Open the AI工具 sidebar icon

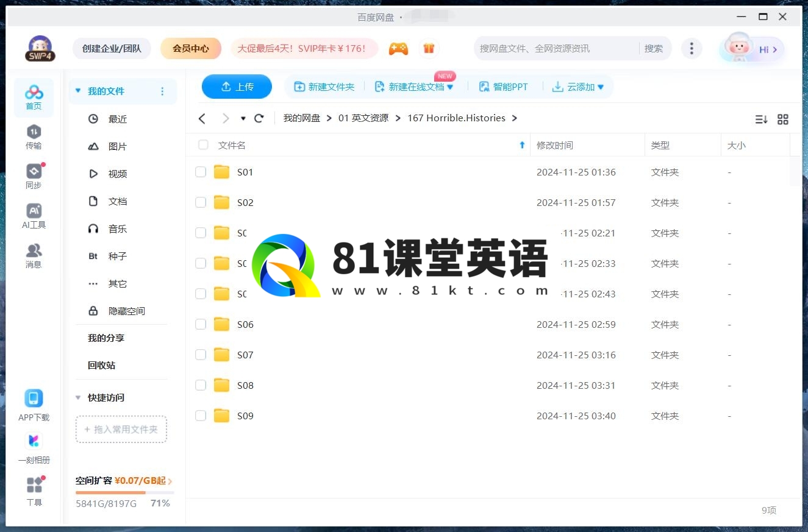click(x=34, y=216)
